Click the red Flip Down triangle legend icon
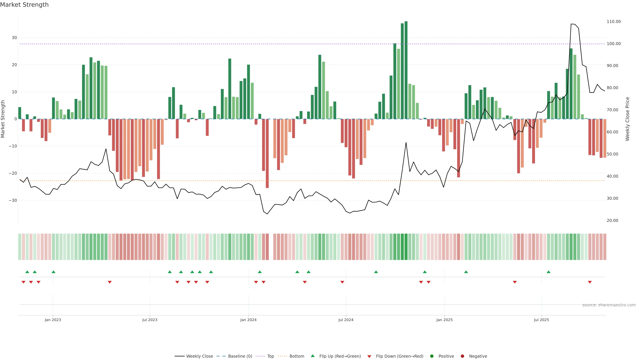Screen dimensions: 644x362 point(369,356)
